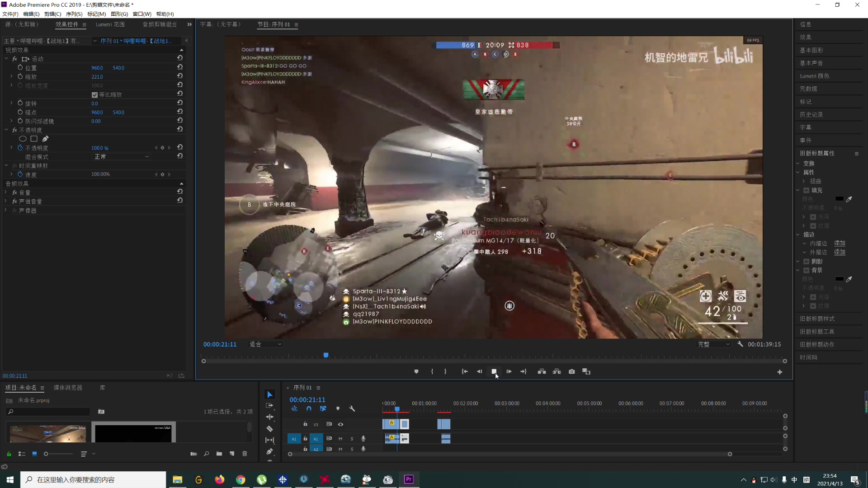Open the Sequence menu

[x=74, y=14]
